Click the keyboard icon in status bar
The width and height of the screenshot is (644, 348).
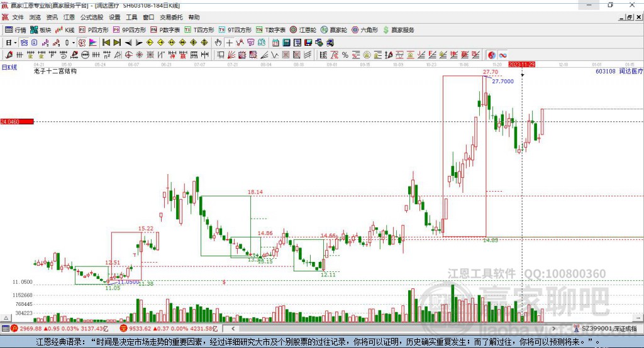5,329
